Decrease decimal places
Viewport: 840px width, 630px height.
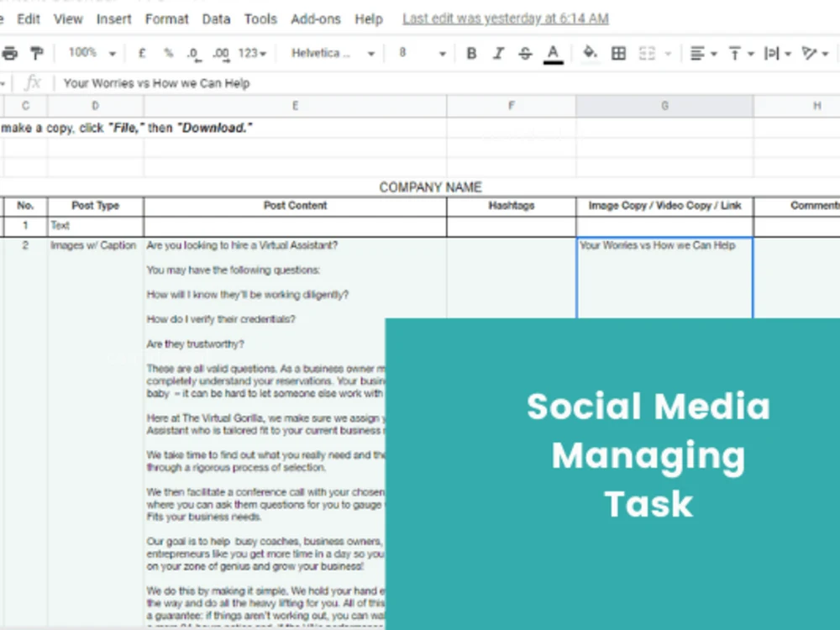click(194, 54)
